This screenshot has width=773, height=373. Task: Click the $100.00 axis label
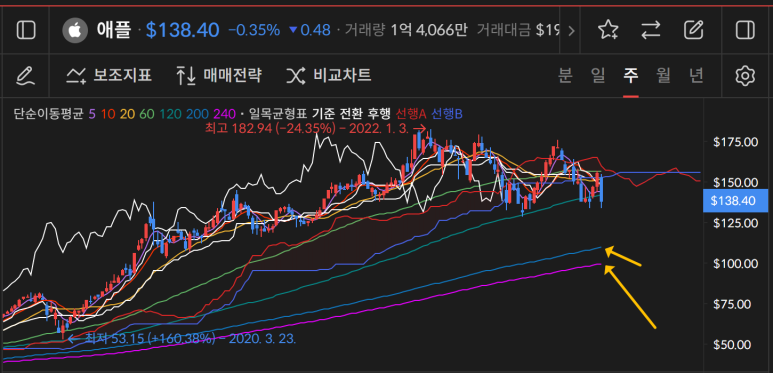(736, 263)
